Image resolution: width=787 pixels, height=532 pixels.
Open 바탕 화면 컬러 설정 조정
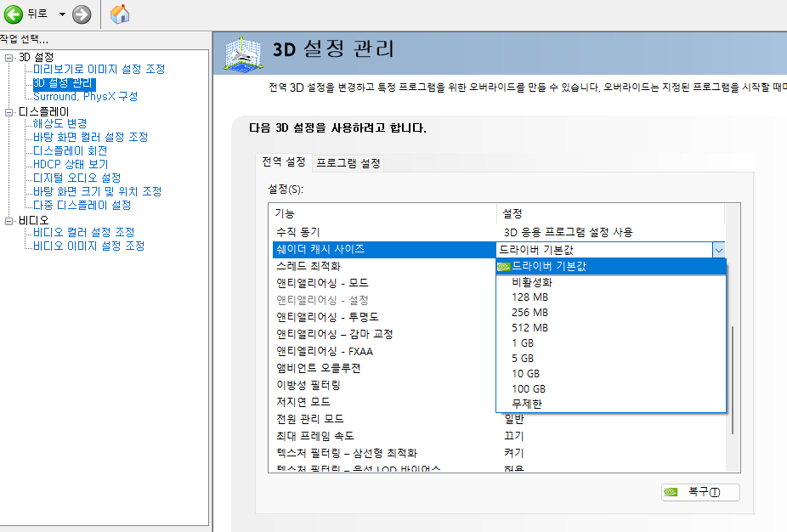(x=90, y=137)
